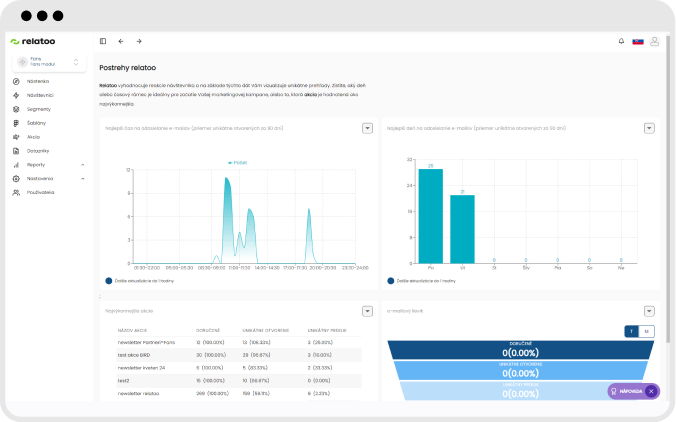The image size is (676, 422).
Task: Open Používatelia in the sidebar
Action: [x=41, y=193]
